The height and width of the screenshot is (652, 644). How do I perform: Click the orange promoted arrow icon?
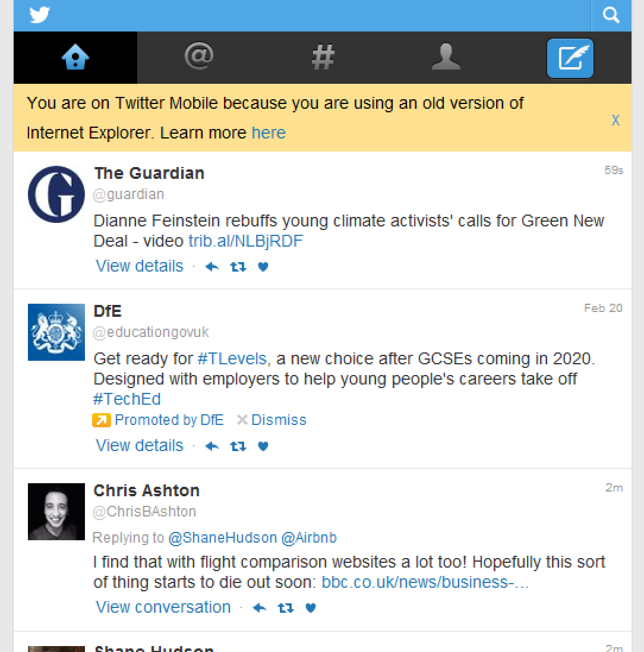coord(102,420)
